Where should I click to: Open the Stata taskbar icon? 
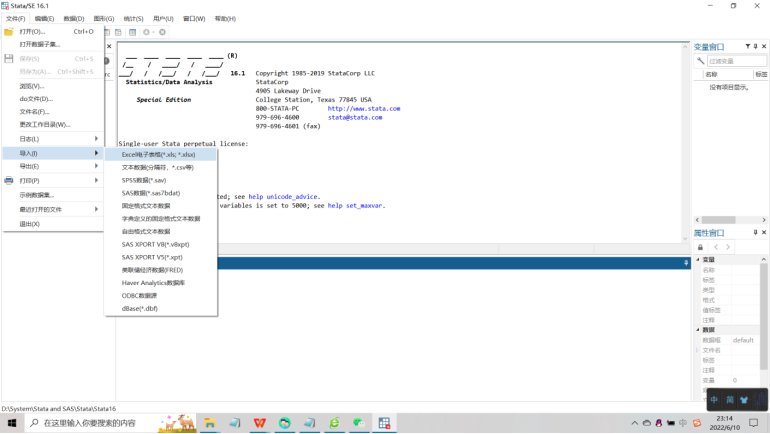click(x=384, y=423)
